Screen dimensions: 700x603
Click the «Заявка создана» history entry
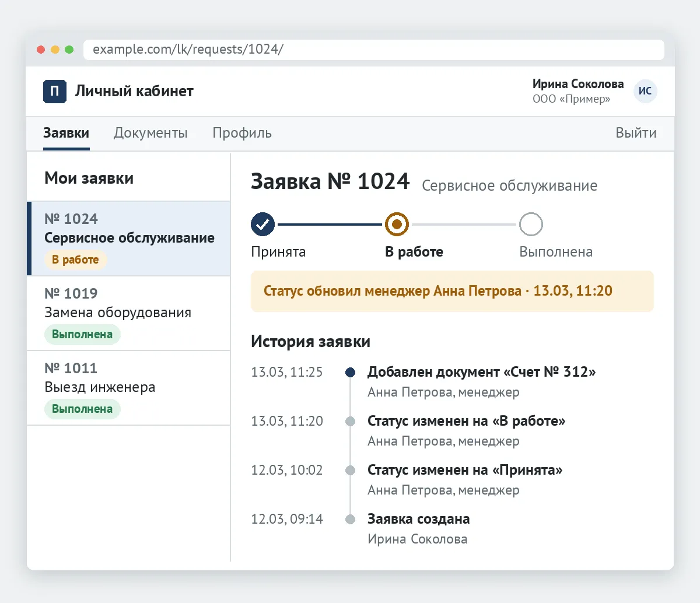point(419,519)
